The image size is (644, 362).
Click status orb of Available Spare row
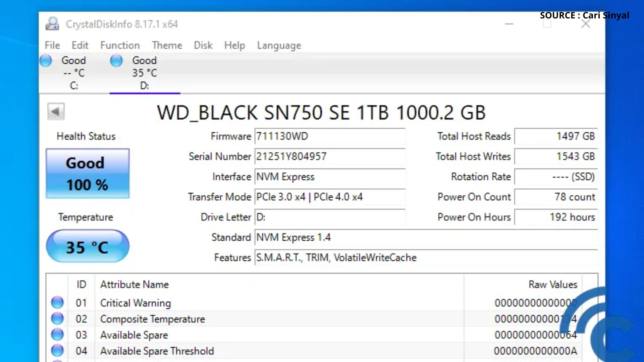point(57,335)
